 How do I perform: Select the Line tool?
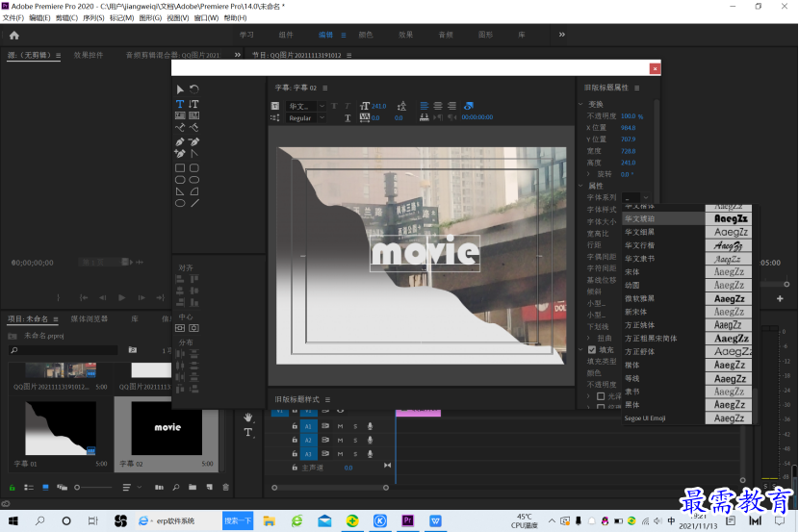coord(194,203)
